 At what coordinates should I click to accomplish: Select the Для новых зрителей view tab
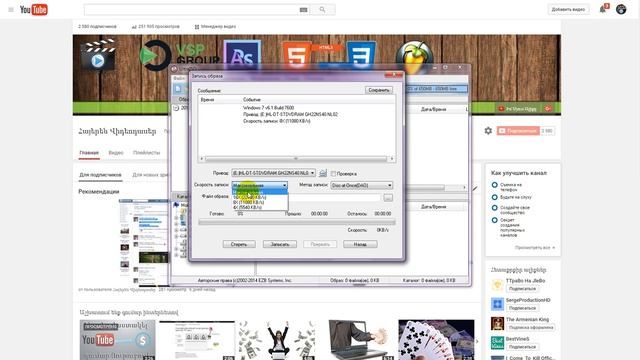[x=150, y=175]
